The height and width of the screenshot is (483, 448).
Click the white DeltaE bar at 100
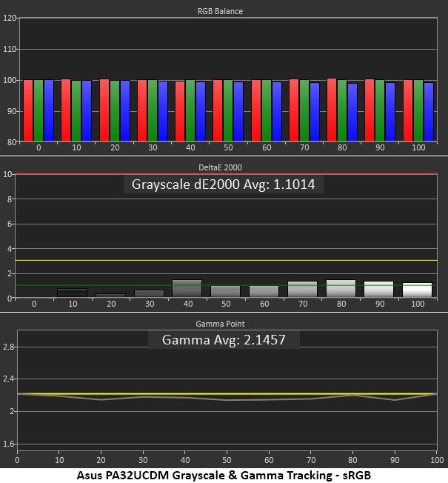click(418, 290)
